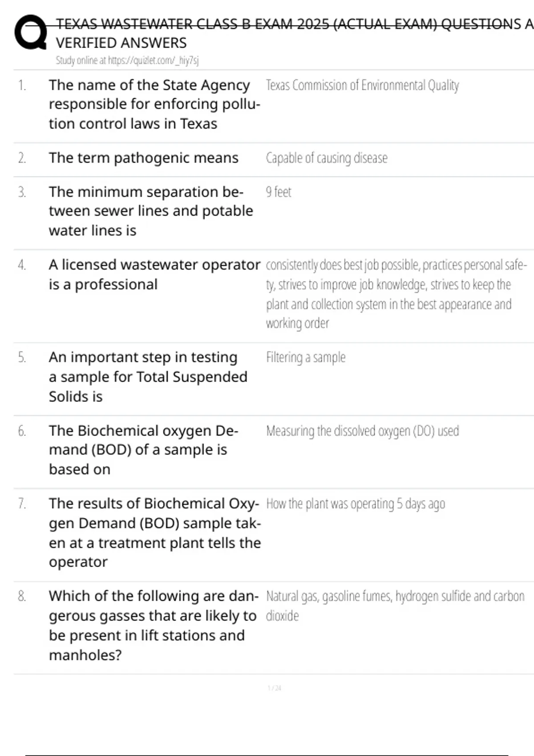Click the 1 / 24 page number indicator
The width and height of the screenshot is (534, 756).
(274, 688)
